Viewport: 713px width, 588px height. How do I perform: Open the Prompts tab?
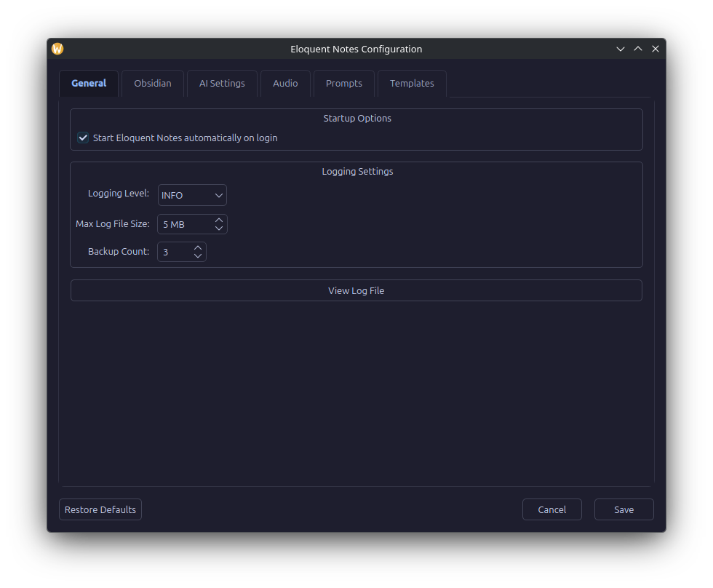pyautogui.click(x=343, y=83)
